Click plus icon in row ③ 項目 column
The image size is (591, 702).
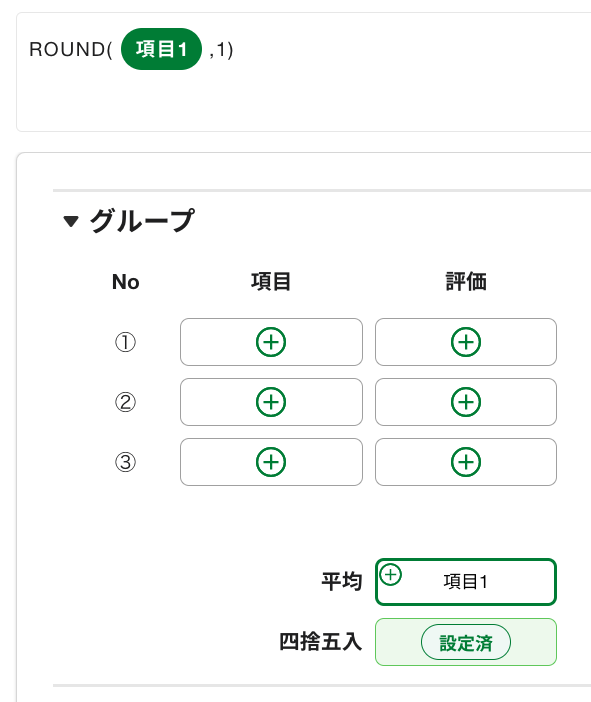pyautogui.click(x=271, y=462)
